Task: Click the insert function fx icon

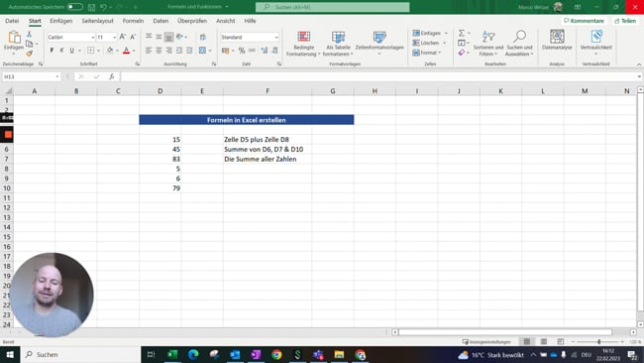Action: pos(111,77)
